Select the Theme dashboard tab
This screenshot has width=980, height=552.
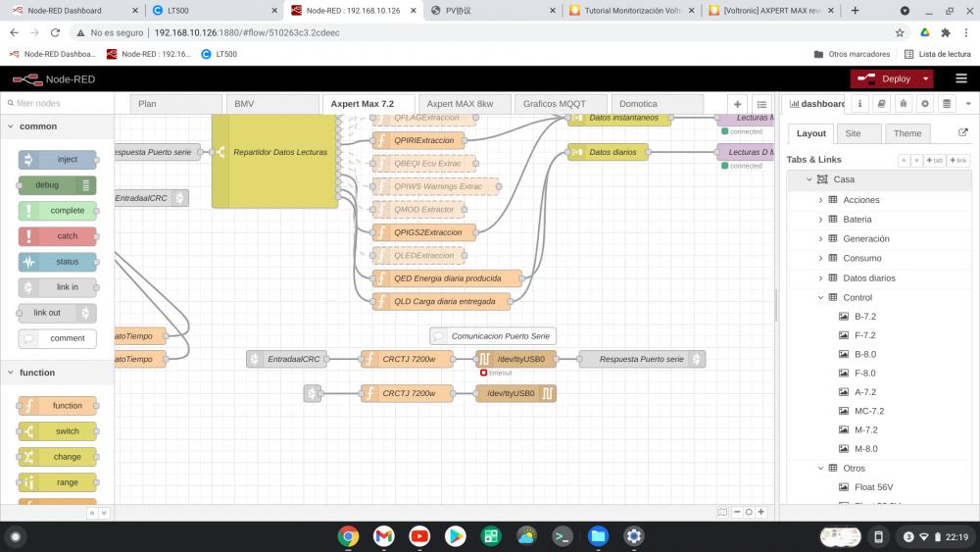click(x=907, y=133)
